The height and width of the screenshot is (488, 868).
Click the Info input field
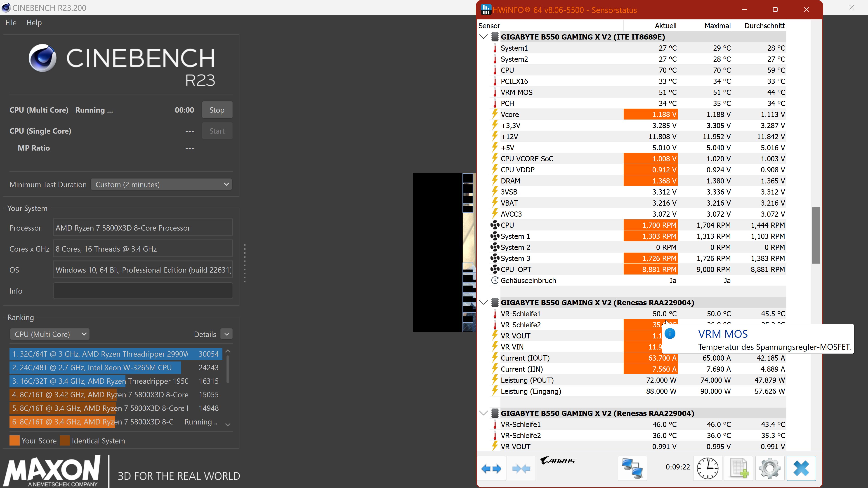tap(143, 291)
